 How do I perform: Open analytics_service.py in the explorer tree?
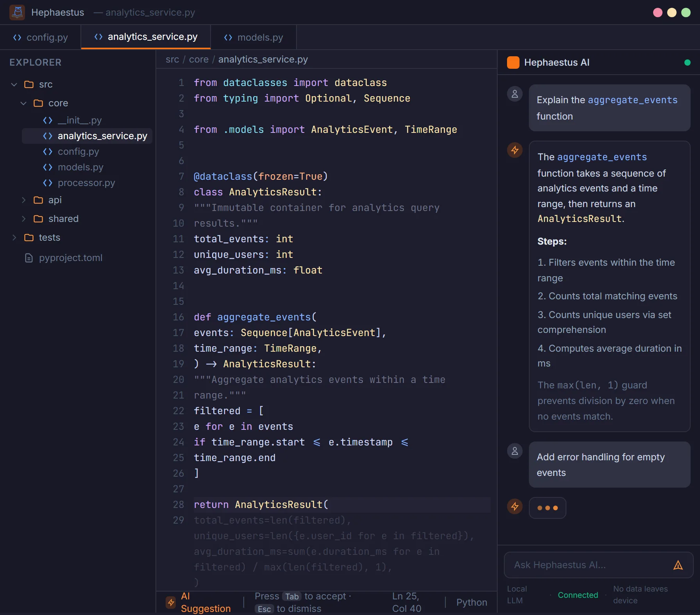point(87,136)
